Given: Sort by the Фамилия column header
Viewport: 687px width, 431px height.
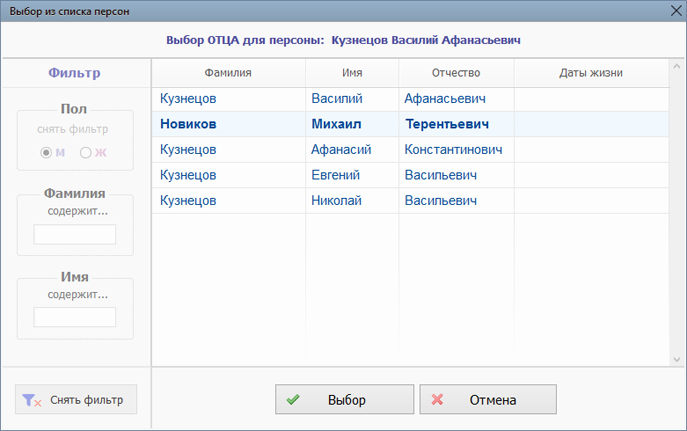Looking at the screenshot, I should coord(228,73).
